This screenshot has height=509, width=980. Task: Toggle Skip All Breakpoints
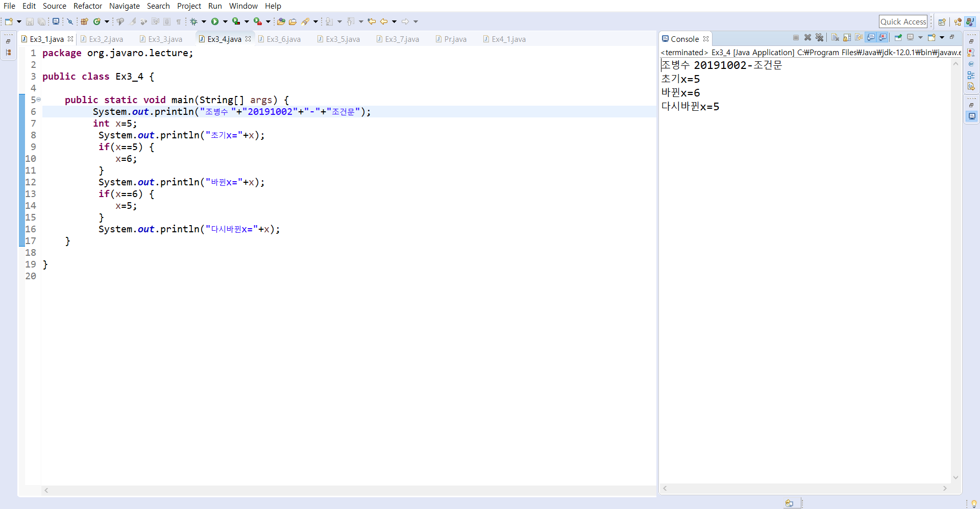[70, 21]
